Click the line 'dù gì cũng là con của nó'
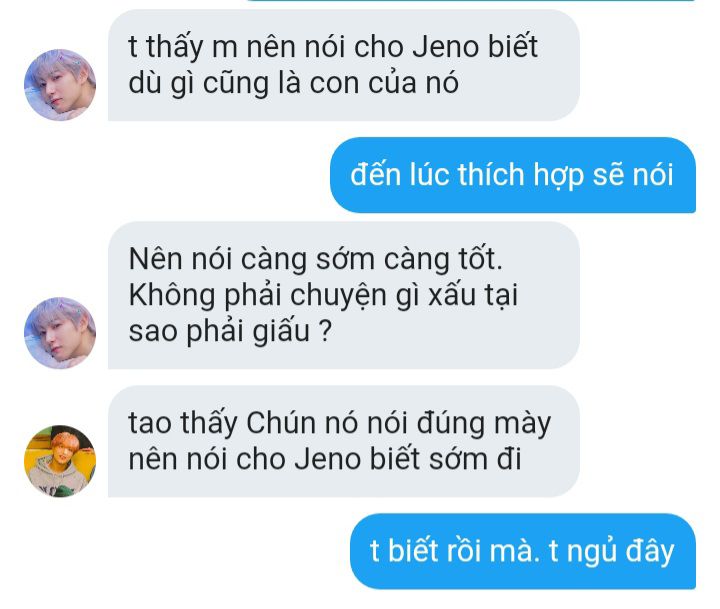 coord(293,84)
